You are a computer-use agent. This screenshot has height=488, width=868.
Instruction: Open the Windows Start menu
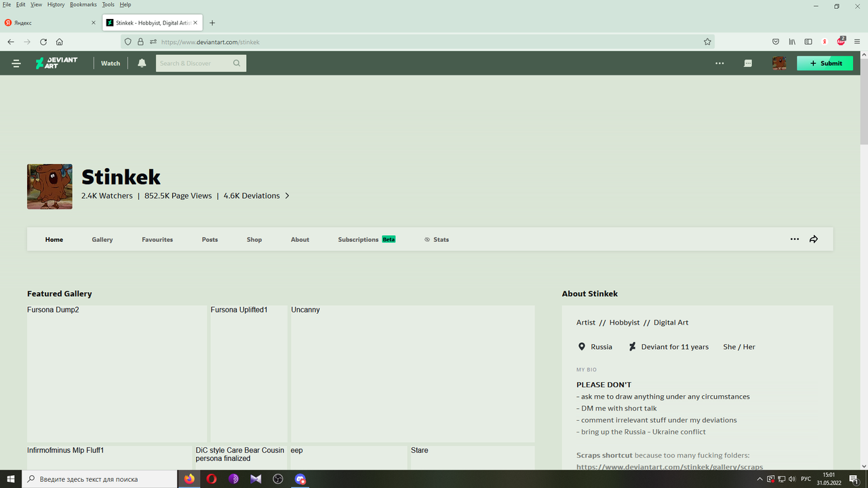11,479
